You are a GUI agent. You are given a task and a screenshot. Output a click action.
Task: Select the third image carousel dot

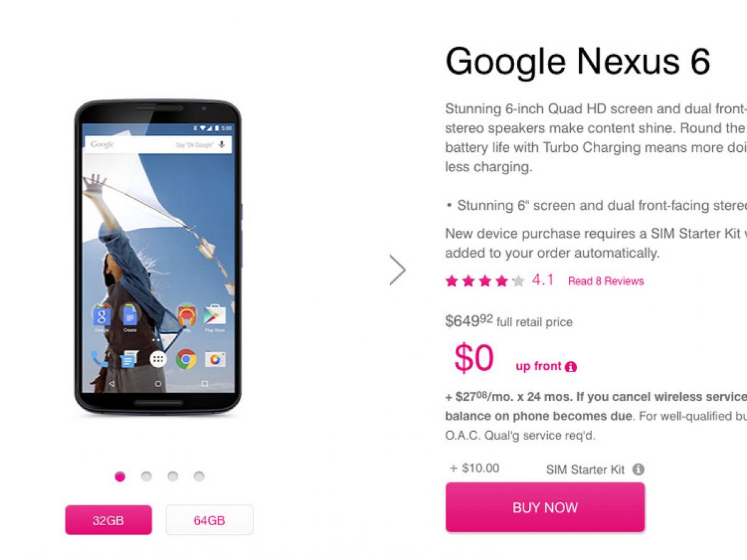[x=172, y=477]
